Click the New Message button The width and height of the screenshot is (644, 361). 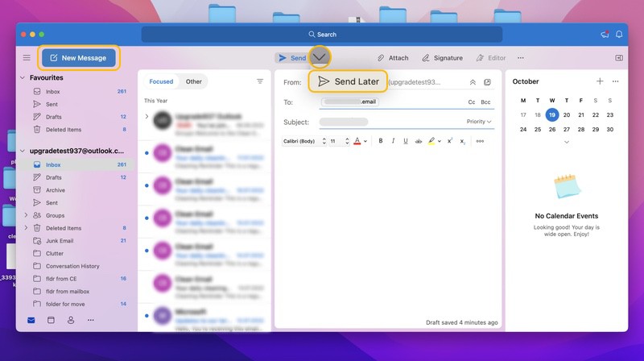(x=79, y=58)
